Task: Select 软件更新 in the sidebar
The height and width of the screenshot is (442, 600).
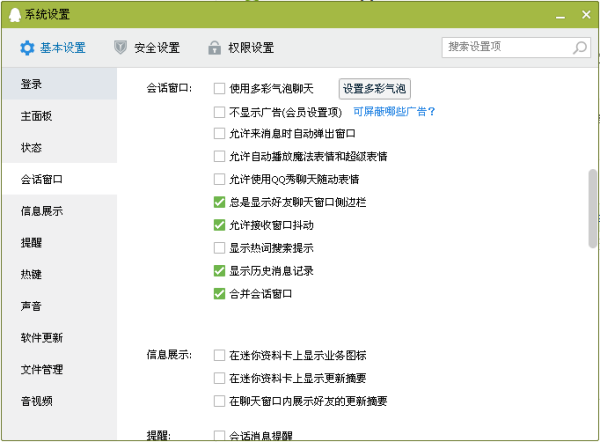Action: point(59,338)
